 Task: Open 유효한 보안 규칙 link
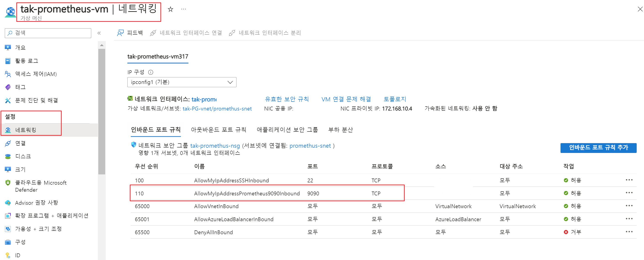pyautogui.click(x=287, y=99)
